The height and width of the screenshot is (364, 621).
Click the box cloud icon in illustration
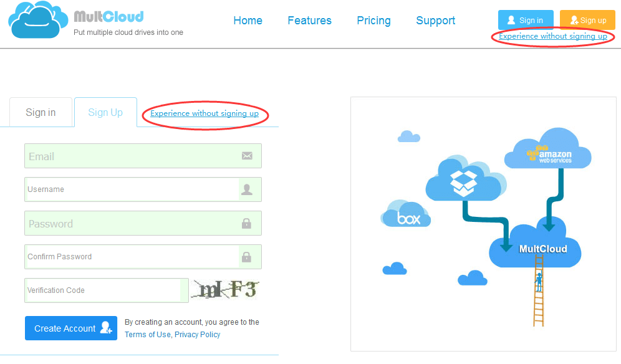point(405,214)
